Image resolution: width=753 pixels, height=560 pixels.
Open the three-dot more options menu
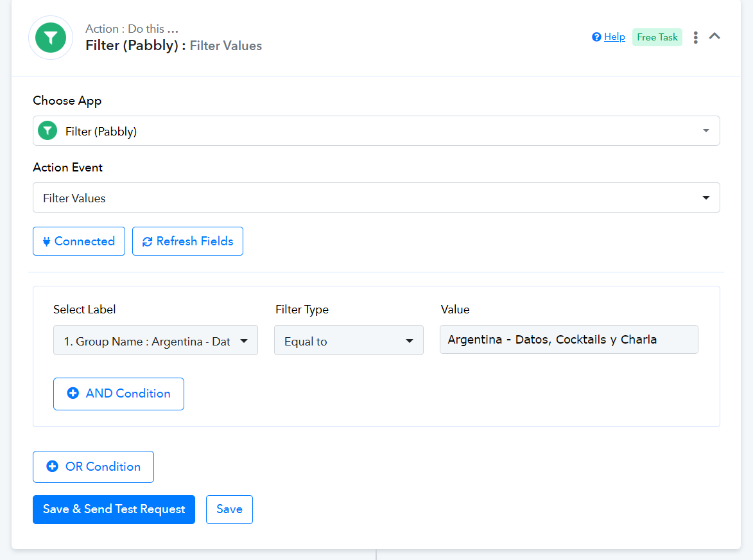tap(695, 37)
